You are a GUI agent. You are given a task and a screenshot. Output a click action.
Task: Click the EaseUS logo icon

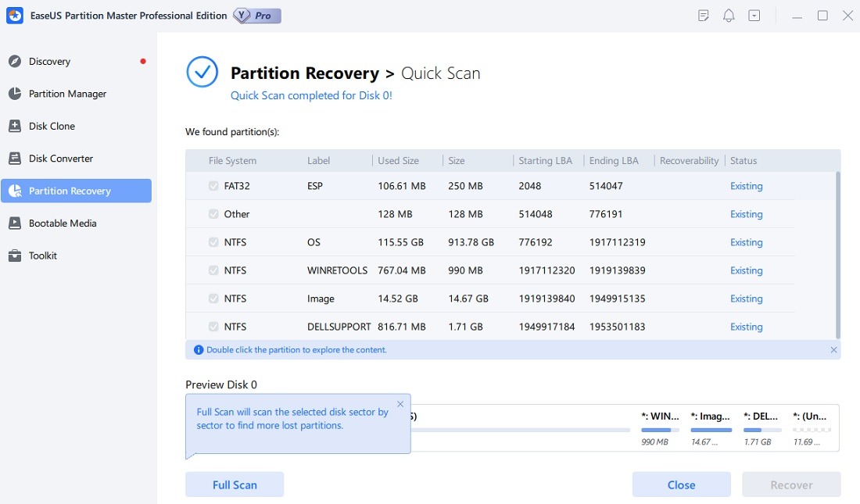coord(14,15)
